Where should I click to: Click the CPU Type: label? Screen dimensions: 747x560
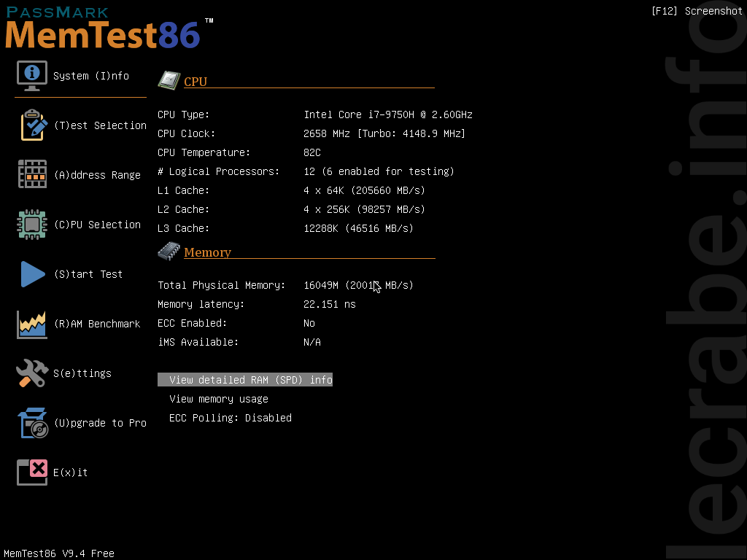coord(183,114)
